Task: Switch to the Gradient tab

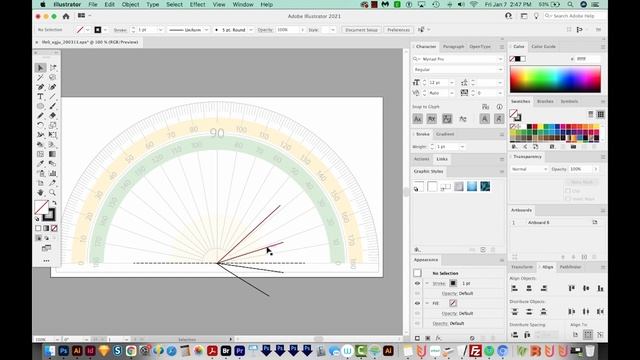Action: [445, 134]
